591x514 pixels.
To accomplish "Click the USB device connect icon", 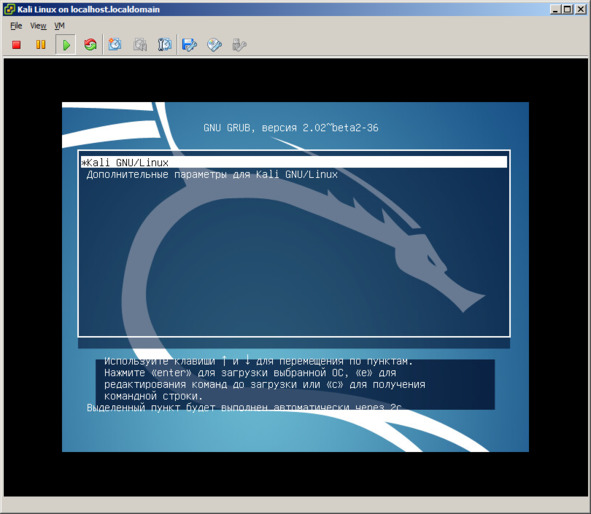I will (x=239, y=44).
